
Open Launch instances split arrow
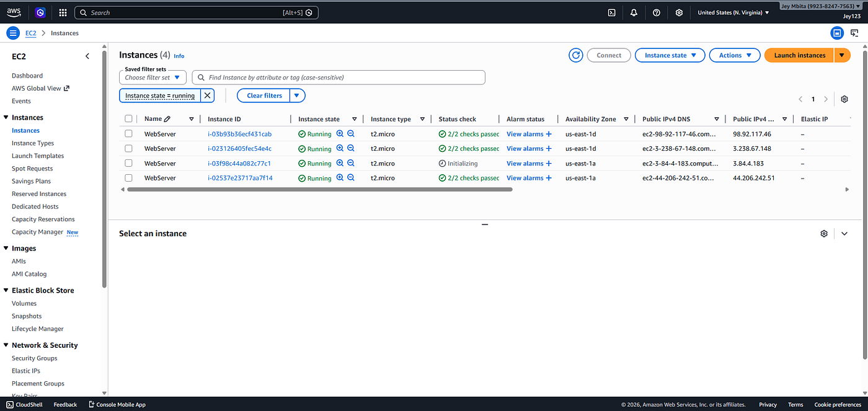[842, 55]
